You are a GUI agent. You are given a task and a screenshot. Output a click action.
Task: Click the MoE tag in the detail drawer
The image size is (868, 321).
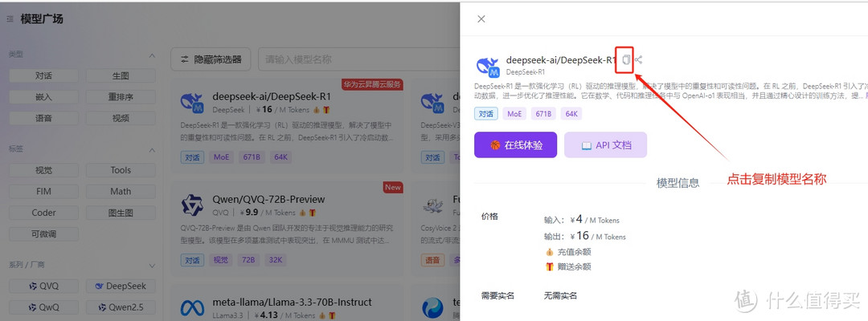pos(514,114)
